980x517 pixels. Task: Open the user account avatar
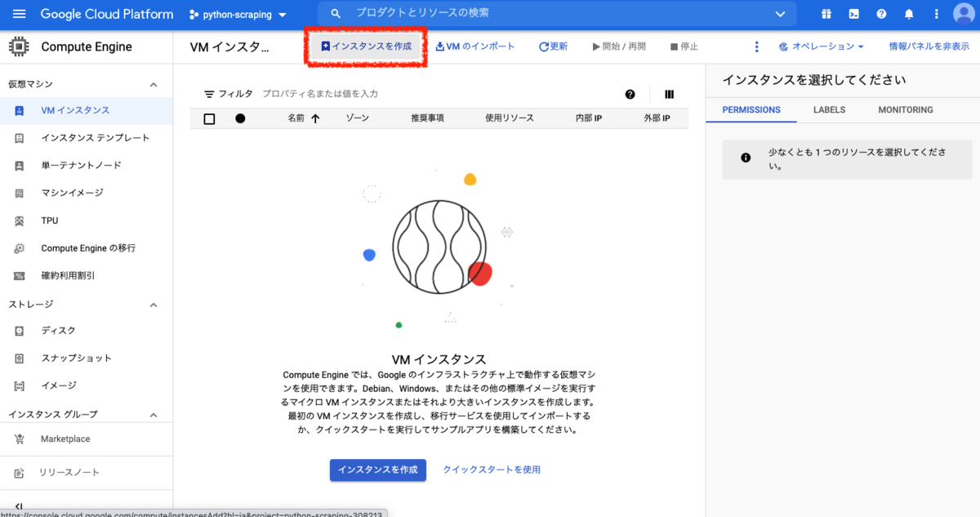tap(964, 14)
